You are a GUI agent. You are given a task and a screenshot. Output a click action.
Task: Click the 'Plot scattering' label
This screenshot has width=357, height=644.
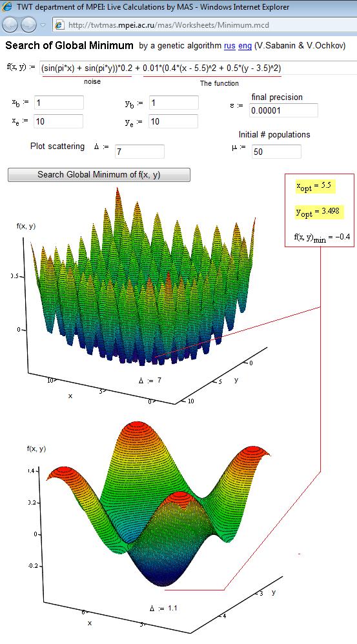coord(57,146)
